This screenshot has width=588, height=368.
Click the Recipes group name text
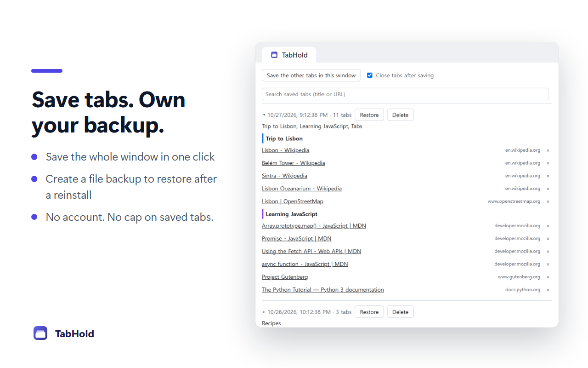point(271,323)
